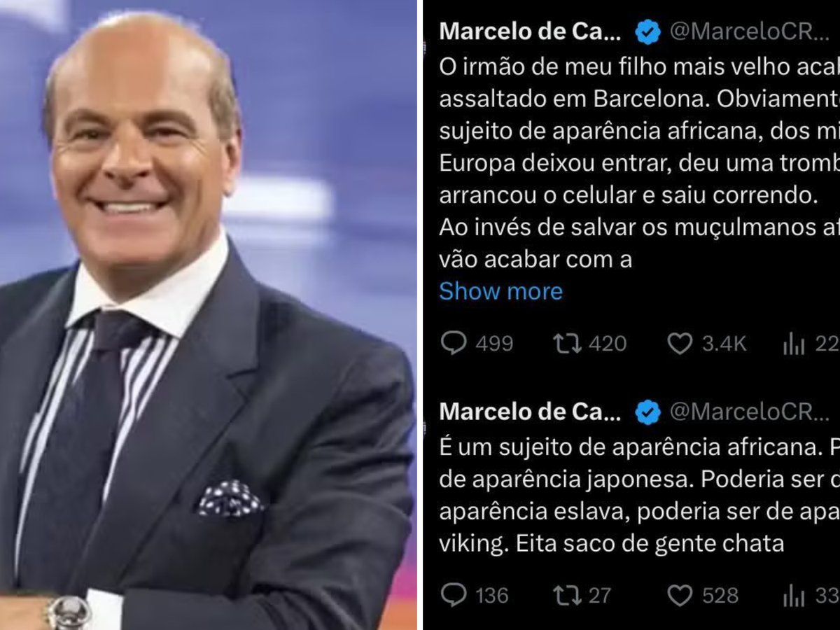Image resolution: width=840 pixels, height=630 pixels.
Task: Open view analytics icon on first tweet
Action: click(x=794, y=343)
